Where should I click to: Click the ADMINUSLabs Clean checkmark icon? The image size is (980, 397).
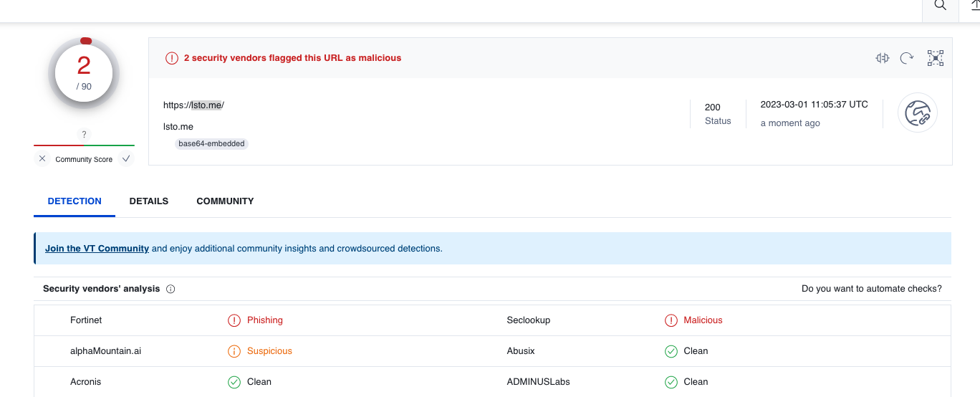671,382
